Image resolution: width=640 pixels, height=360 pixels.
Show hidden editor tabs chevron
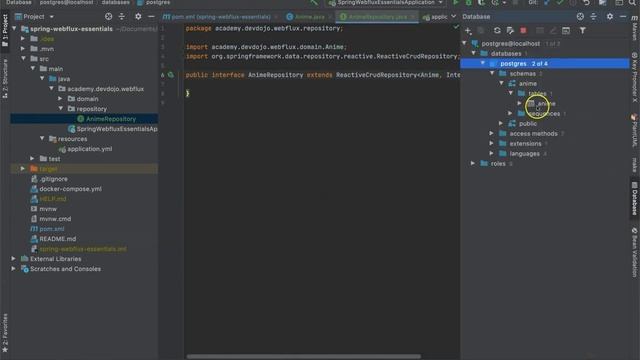click(453, 17)
